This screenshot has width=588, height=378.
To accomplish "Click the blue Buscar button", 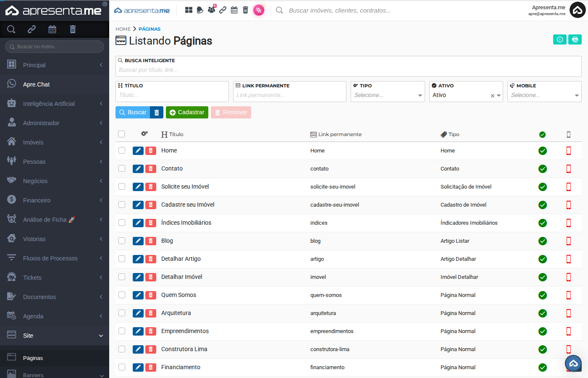I will (x=133, y=113).
